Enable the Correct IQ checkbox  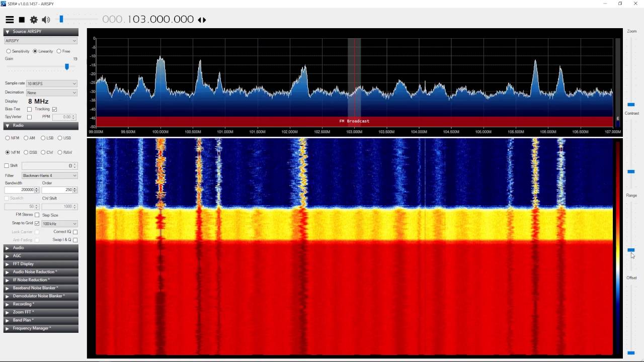pos(75,232)
